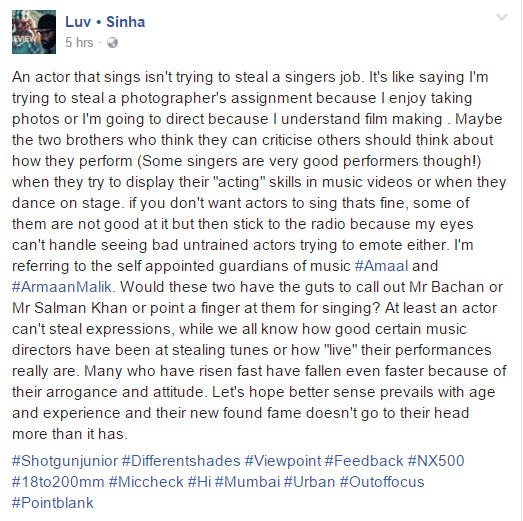Open the #ArmaanMalik hashtag
The height and width of the screenshot is (521, 523).
(x=62, y=287)
